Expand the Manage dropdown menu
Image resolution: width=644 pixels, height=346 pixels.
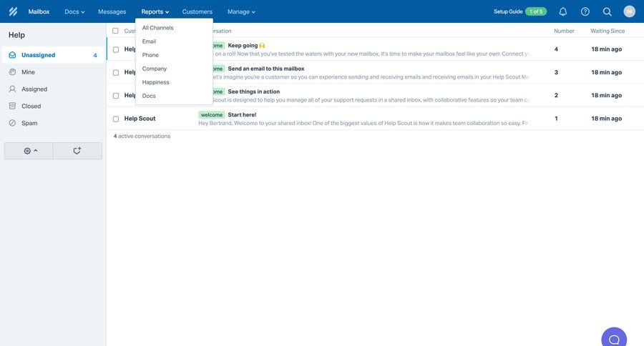tap(241, 11)
